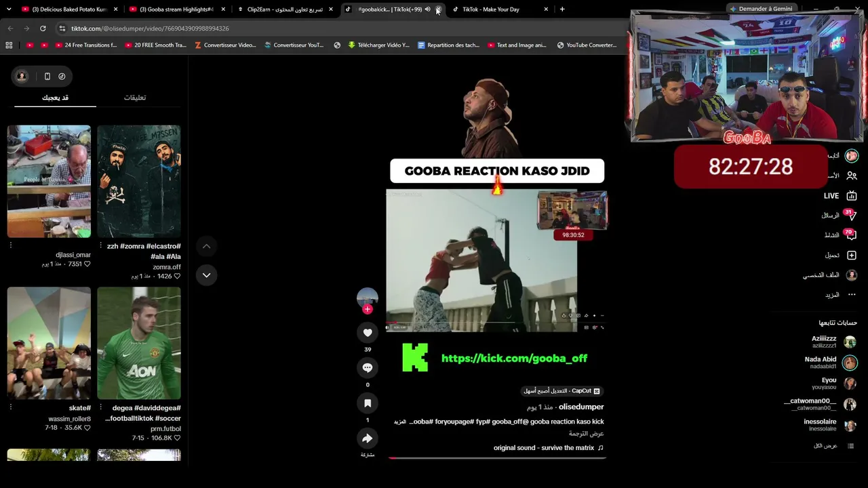
Task: Open options for the djlassi_omar video
Action: click(x=10, y=245)
